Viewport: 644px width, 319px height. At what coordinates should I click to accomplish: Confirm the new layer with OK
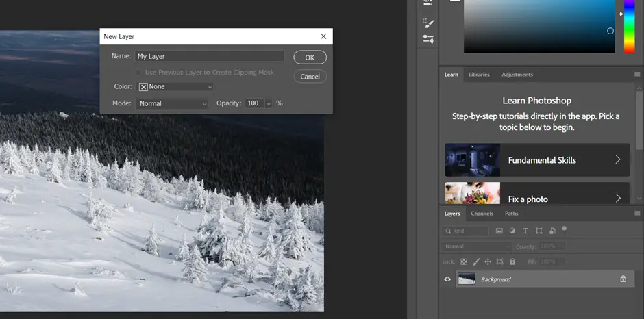[x=310, y=58]
